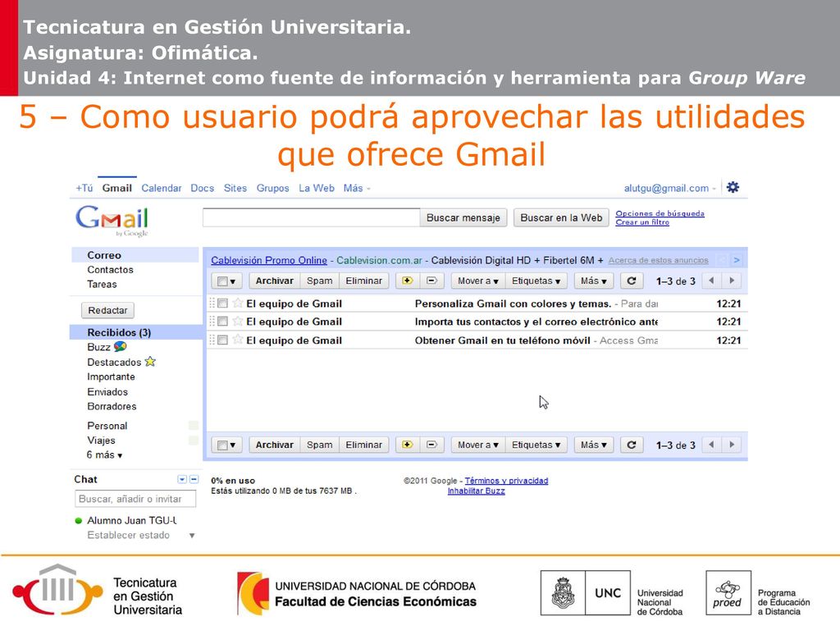
Task: Open the settings gear icon
Action: click(733, 188)
